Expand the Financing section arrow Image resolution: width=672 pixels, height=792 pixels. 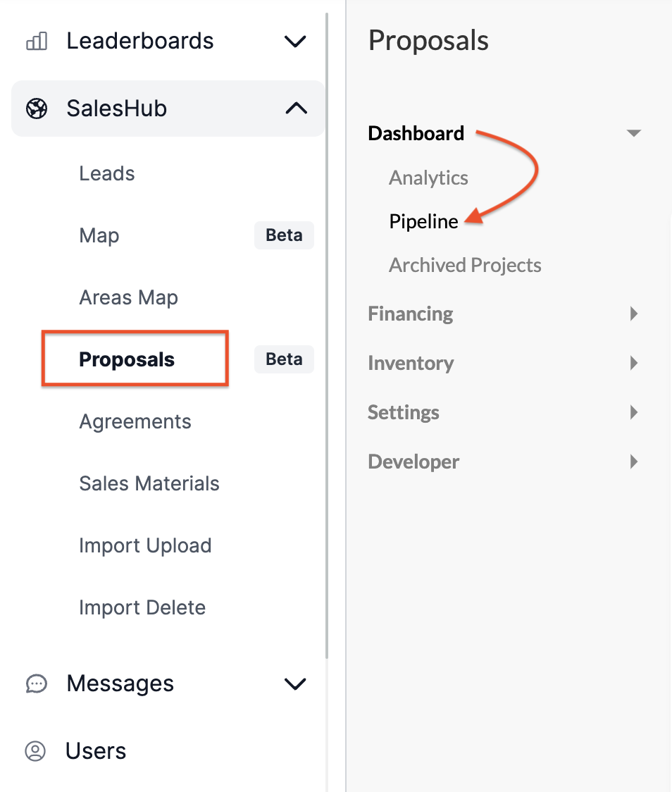(634, 314)
